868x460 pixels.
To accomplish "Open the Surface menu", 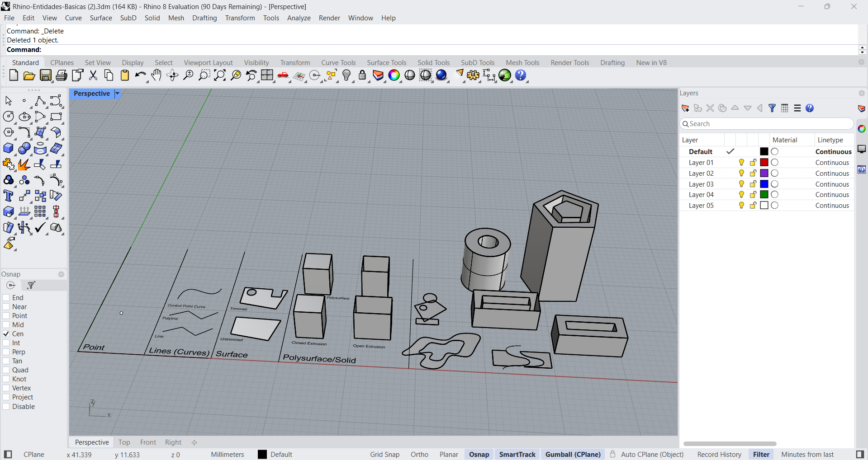I will pos(100,18).
